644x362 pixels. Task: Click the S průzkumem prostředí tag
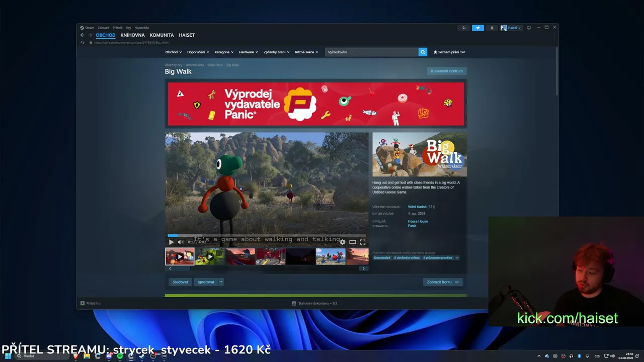click(x=438, y=257)
